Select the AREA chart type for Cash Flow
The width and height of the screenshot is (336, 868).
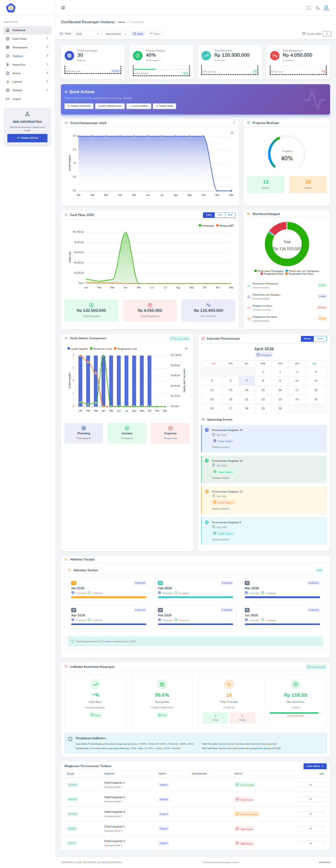pyautogui.click(x=209, y=215)
